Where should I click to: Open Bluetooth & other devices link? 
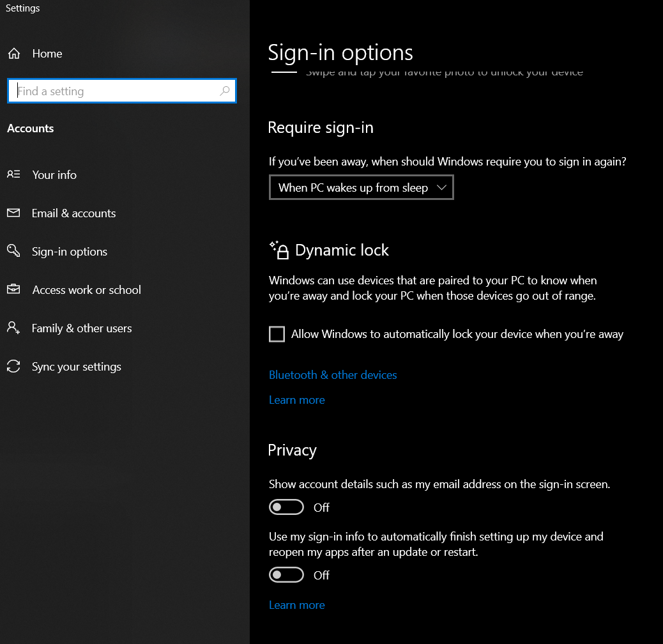[x=333, y=375]
